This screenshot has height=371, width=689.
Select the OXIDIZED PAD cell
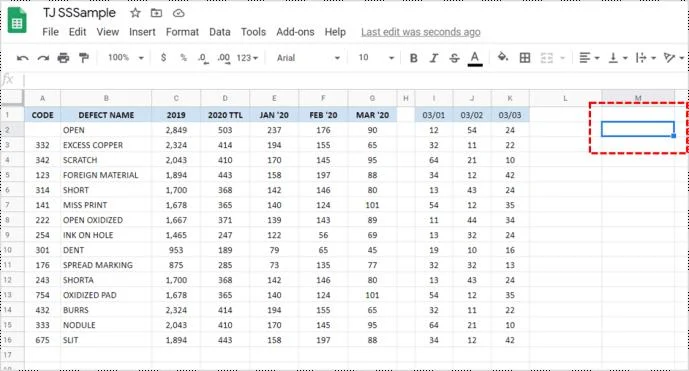(x=106, y=295)
